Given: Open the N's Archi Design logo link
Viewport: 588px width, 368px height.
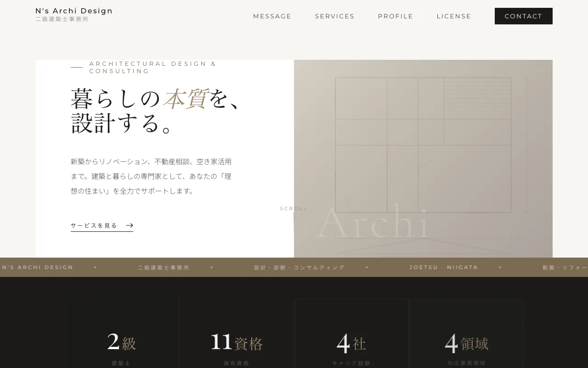Looking at the screenshot, I should pyautogui.click(x=74, y=15).
